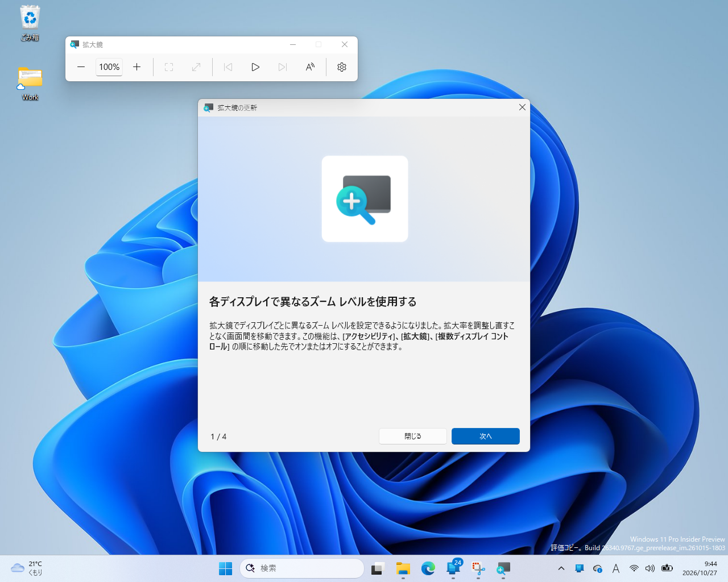Click the blue monitor tray icon
Image resolution: width=728 pixels, height=582 pixels.
point(580,568)
